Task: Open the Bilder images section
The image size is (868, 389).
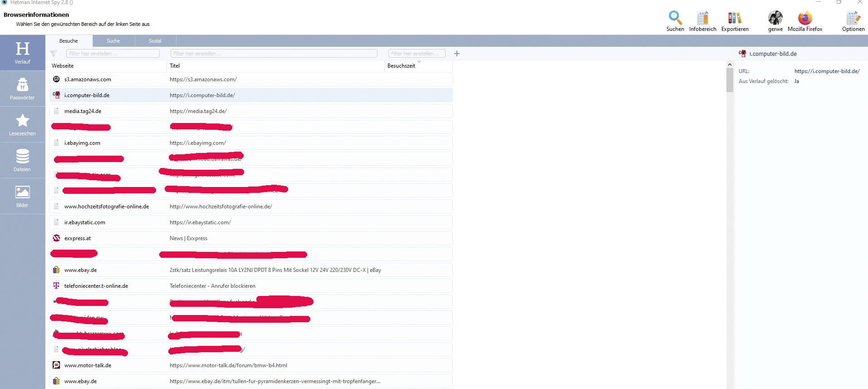Action: (x=22, y=196)
